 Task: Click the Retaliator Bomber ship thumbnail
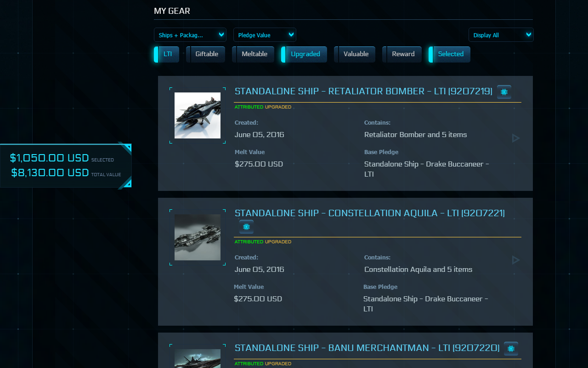pos(198,115)
